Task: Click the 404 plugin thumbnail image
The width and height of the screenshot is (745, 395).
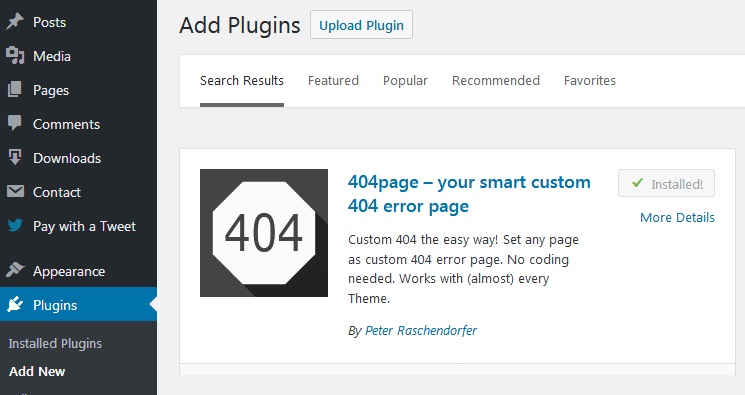Action: [x=264, y=233]
